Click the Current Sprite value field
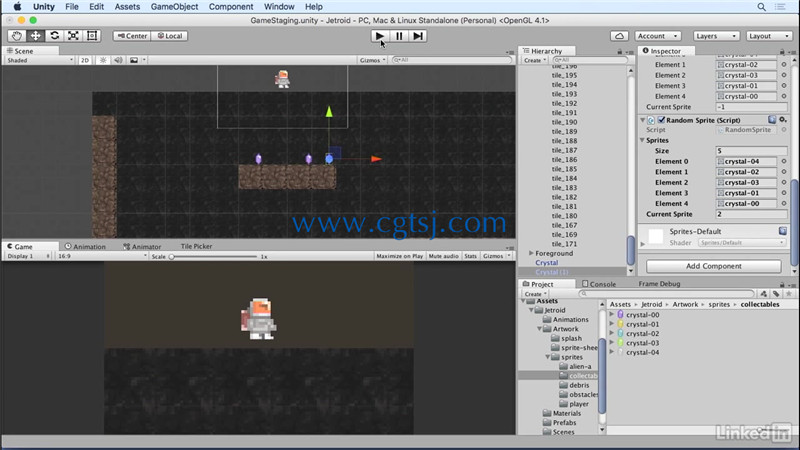 tap(751, 214)
